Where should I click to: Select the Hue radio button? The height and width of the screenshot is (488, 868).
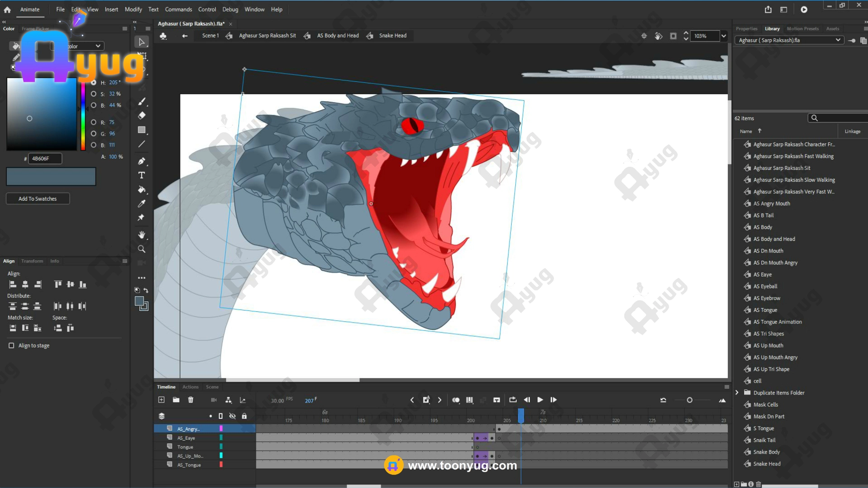tap(94, 83)
